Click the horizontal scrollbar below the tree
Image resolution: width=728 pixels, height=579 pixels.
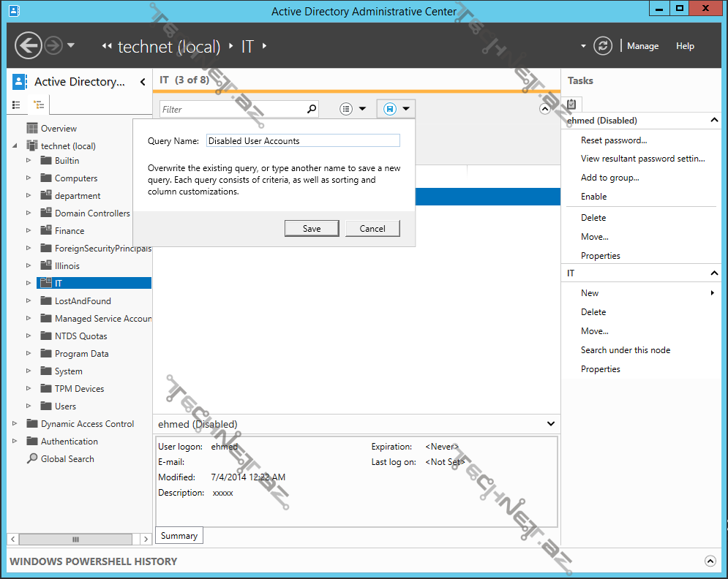pyautogui.click(x=76, y=539)
